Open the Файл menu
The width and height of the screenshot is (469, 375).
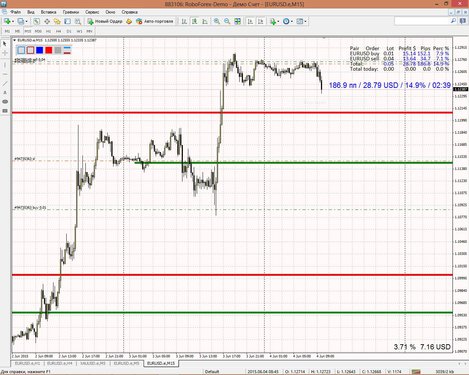15,12
